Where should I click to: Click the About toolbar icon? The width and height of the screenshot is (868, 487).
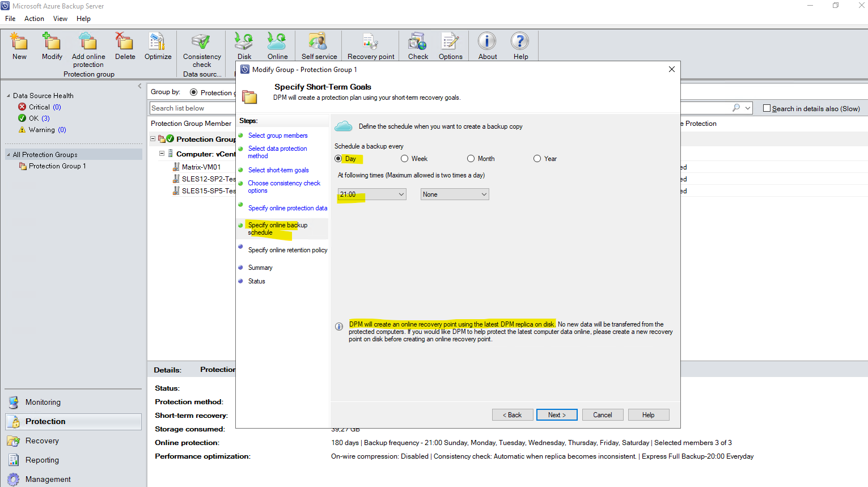(x=487, y=41)
